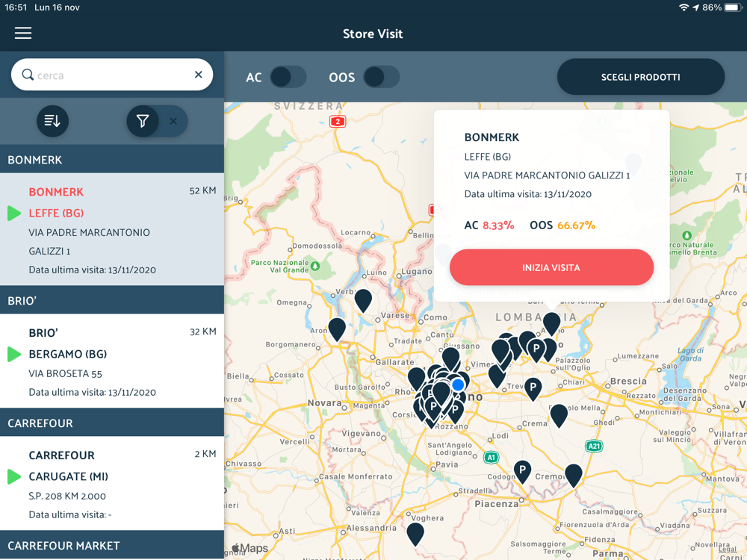Tap the map pin near Cremona

(x=574, y=475)
